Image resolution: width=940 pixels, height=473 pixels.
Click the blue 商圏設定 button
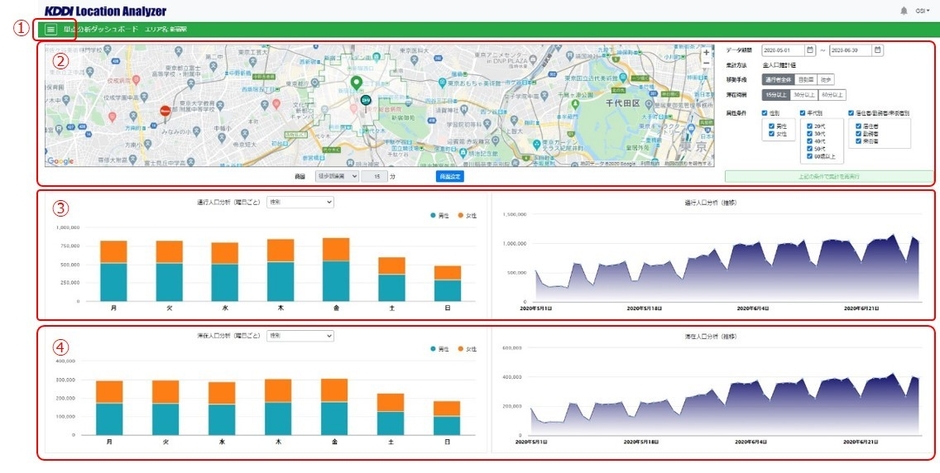coord(450,176)
